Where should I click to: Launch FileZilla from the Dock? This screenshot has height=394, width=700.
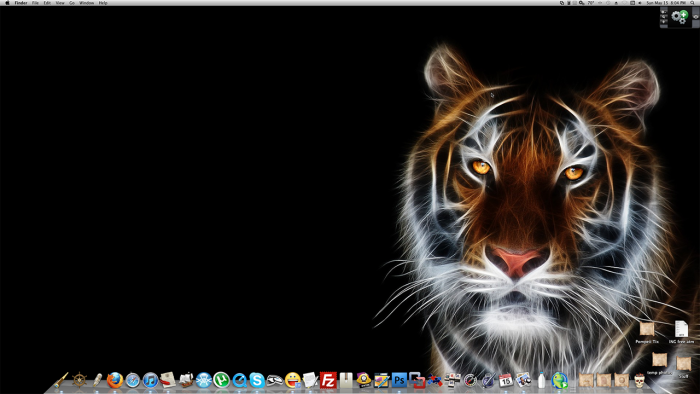(x=328, y=380)
